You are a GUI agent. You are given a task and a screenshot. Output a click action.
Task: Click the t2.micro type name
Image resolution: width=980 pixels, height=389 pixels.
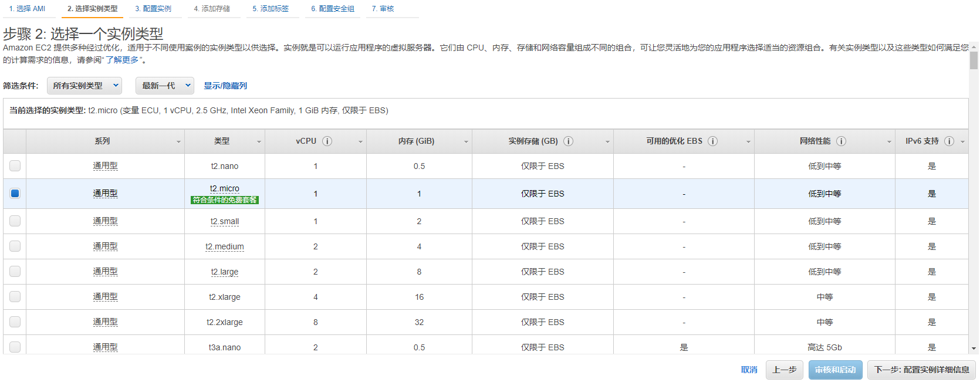click(225, 188)
